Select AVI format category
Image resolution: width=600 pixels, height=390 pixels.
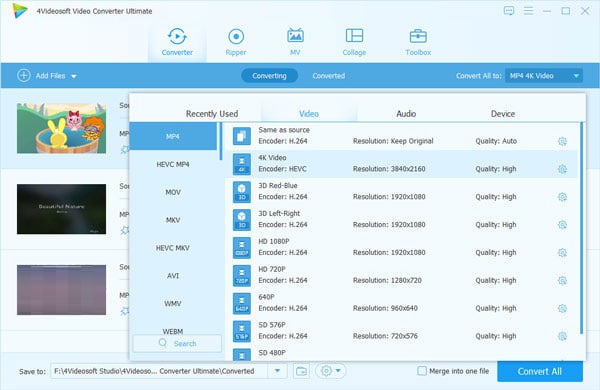[x=173, y=276]
